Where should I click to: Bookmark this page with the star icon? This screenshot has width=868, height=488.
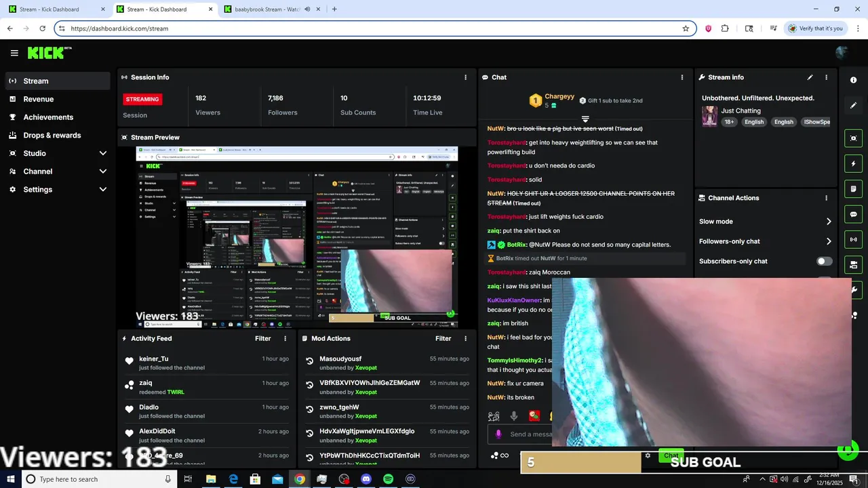click(x=686, y=28)
